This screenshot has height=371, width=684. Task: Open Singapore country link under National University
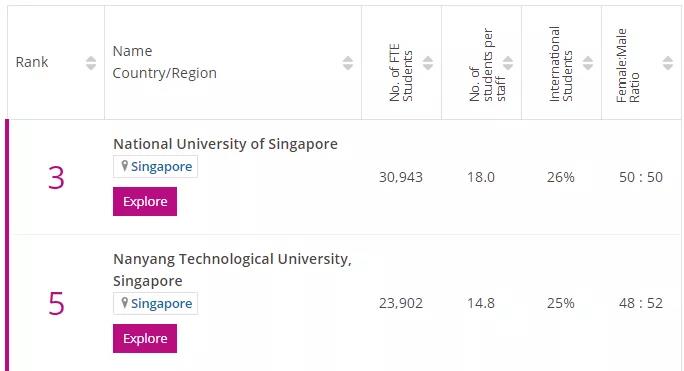click(x=161, y=166)
